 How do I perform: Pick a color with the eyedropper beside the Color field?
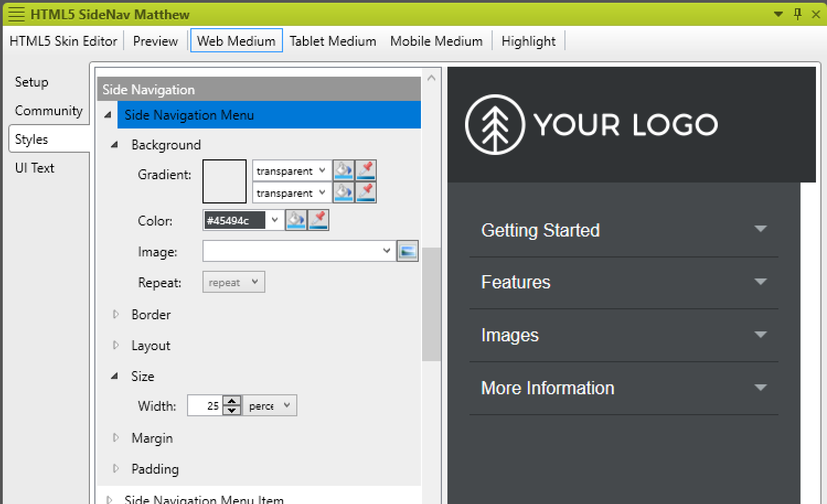point(318,219)
